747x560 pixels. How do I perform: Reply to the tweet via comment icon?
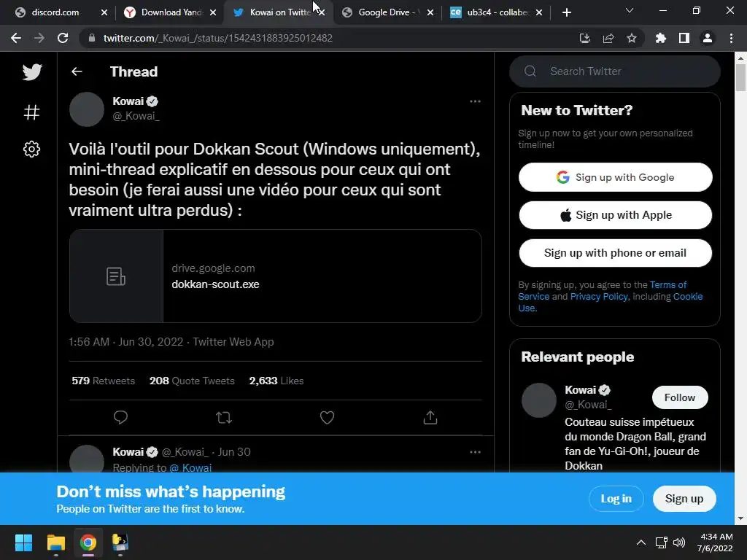(120, 417)
